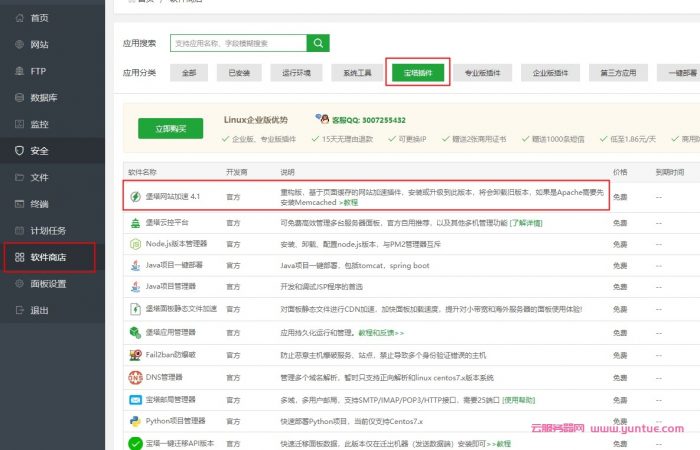Click the green search magnifier button
This screenshot has width=700, height=450.
pyautogui.click(x=318, y=43)
